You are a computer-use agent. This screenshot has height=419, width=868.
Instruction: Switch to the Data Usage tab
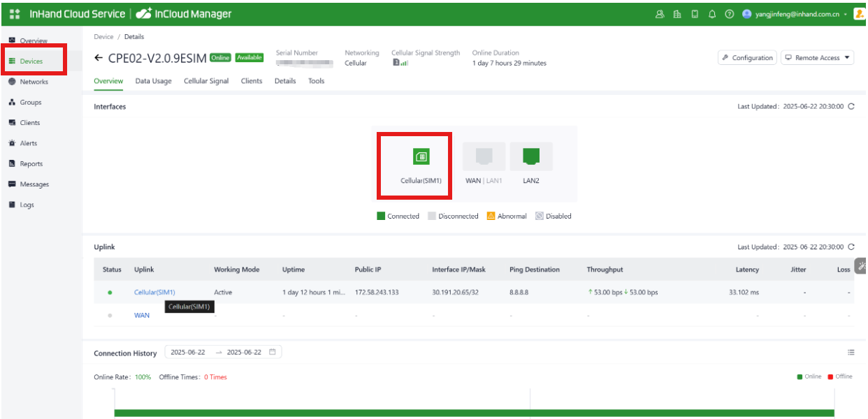(153, 81)
